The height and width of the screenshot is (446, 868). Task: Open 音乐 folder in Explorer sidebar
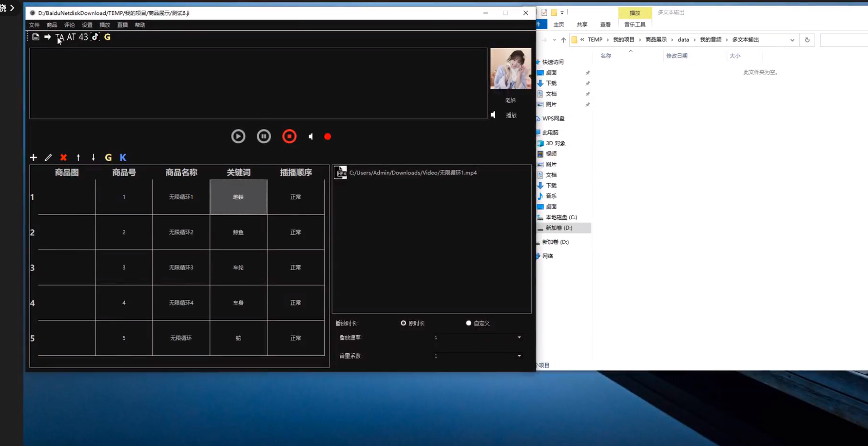551,196
